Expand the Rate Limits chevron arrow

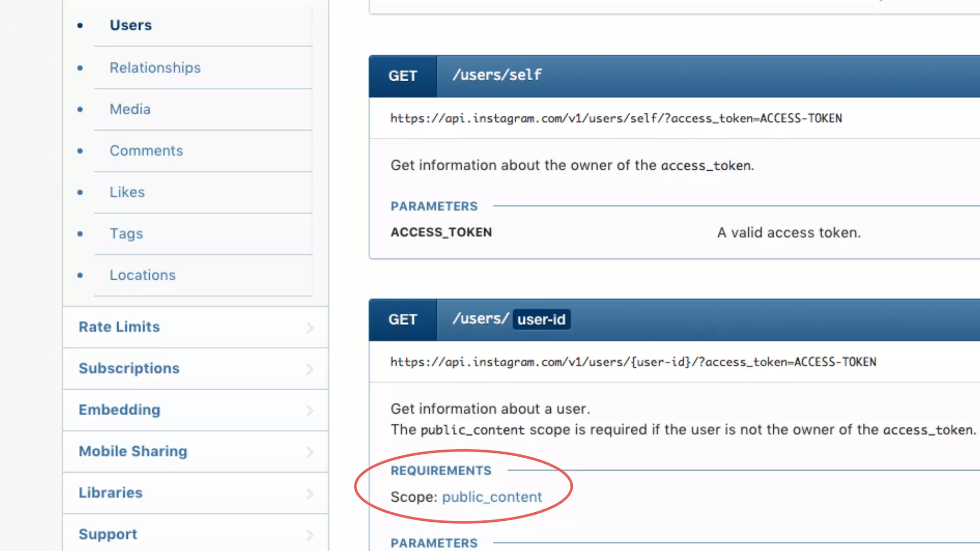point(310,328)
